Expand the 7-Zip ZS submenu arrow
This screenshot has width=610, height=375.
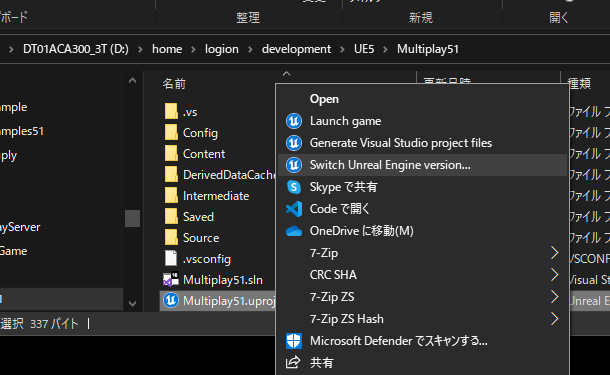[555, 297]
